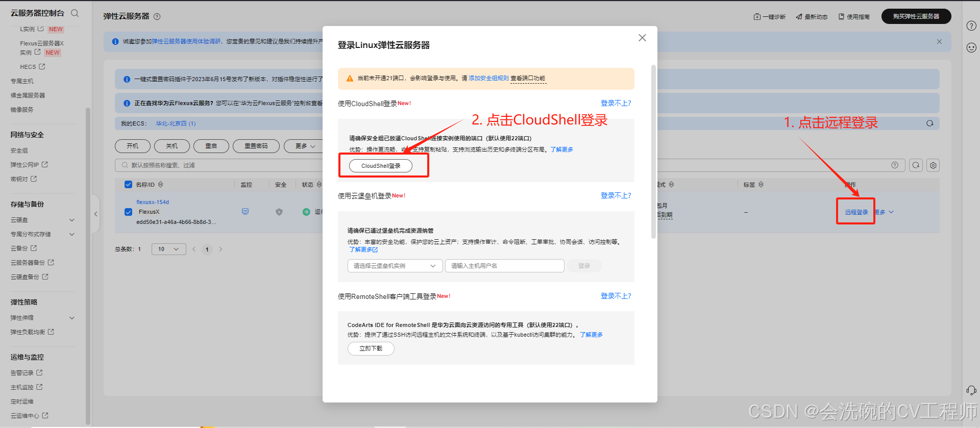Open HECS in the sidebar
Screen dimensions: 980x428
[x=33, y=67]
